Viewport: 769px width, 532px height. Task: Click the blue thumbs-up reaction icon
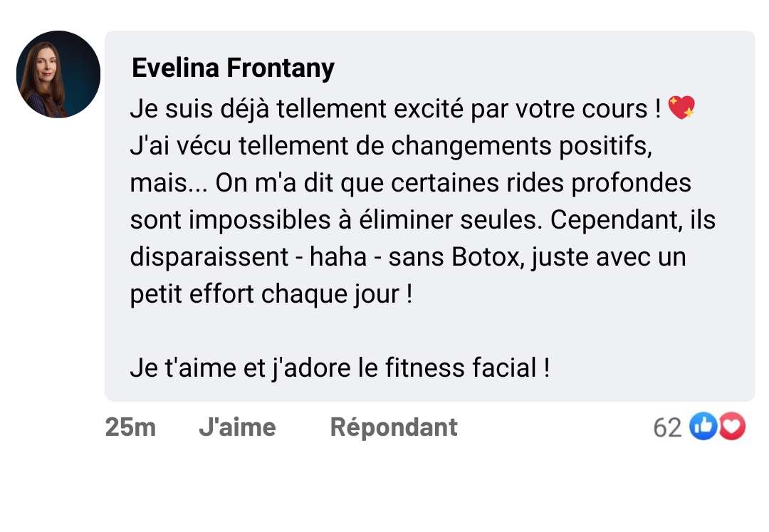coord(703,427)
